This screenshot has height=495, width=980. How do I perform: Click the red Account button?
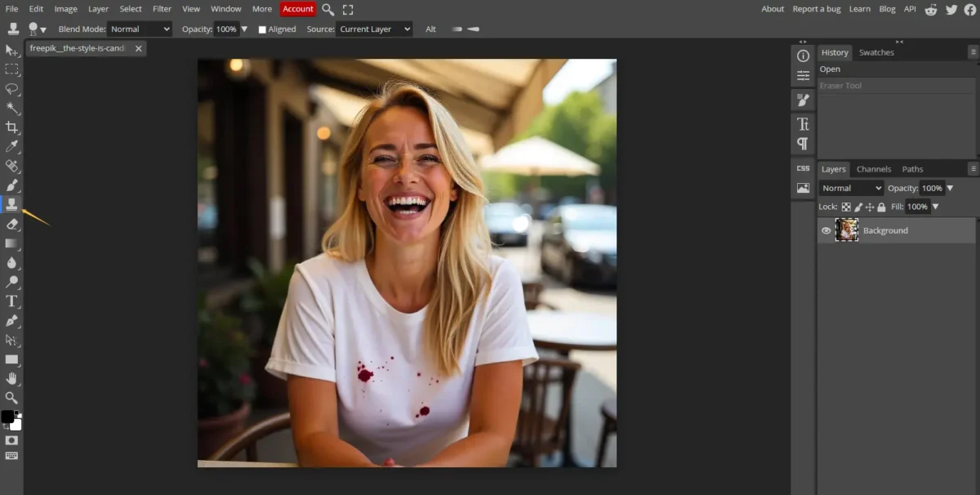click(298, 9)
